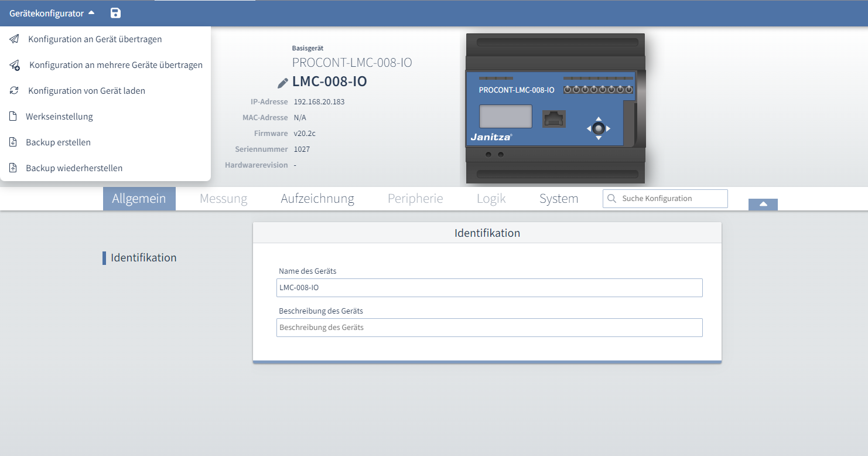Click the Name des Geräts input field
The image size is (868, 456).
pos(489,288)
